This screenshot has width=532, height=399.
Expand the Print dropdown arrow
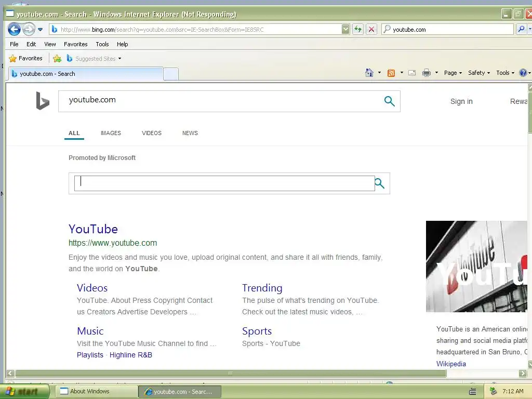[x=436, y=73]
